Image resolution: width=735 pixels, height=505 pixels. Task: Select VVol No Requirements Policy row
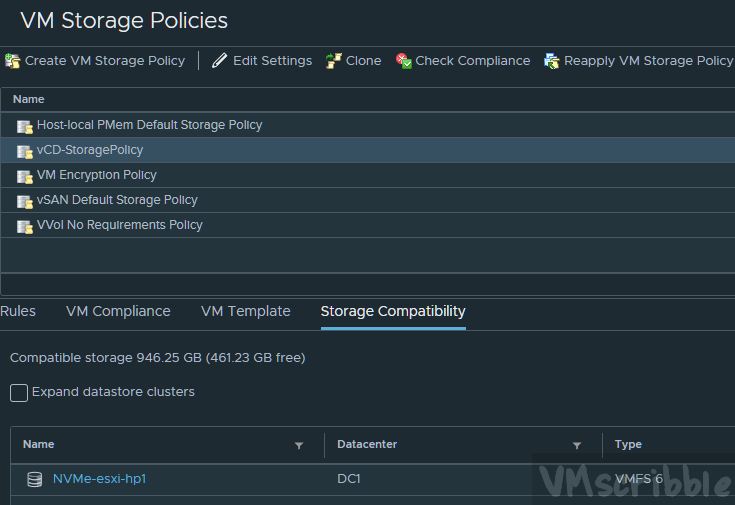tap(119, 225)
